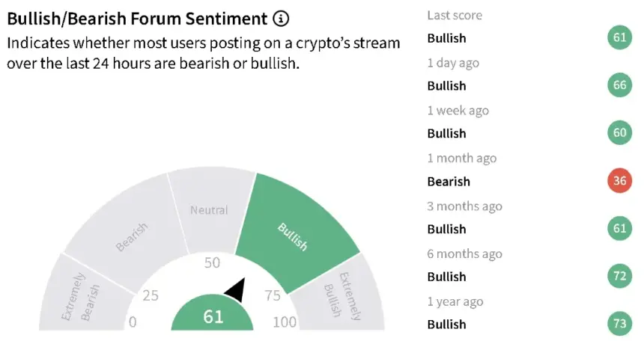Click the black gauge needle pointer
Screen dimensions: 644x341
coord(236,289)
